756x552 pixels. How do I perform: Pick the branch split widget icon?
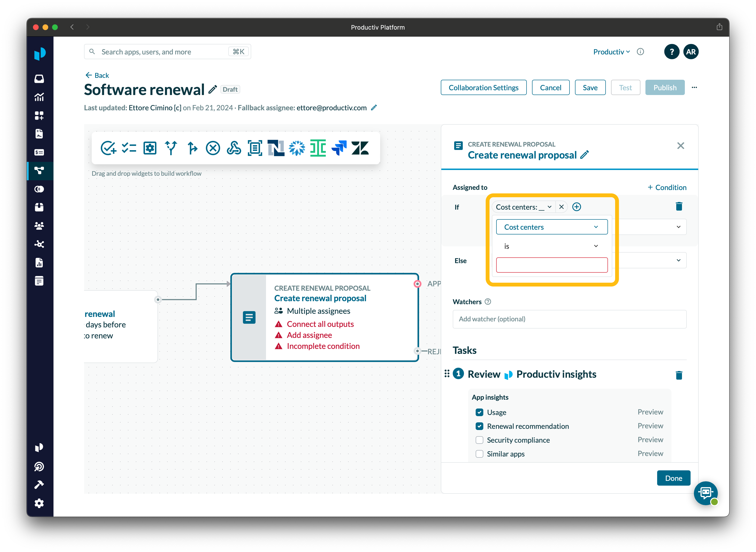(x=171, y=148)
